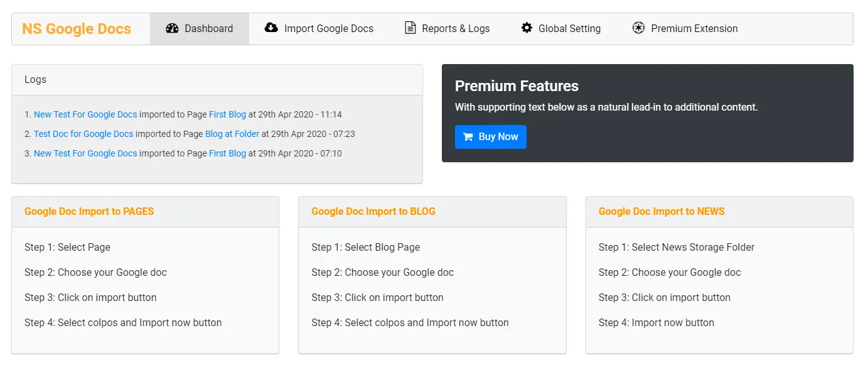Open New Test For Google Docs link in log 3

(85, 153)
